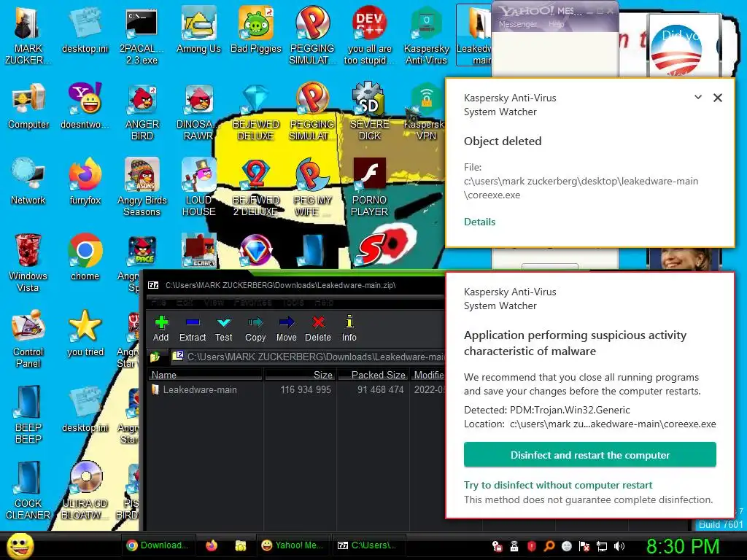747x560 pixels.
Task: Open the DINOSA RAWR desktop shortcut
Action: pyautogui.click(x=198, y=112)
